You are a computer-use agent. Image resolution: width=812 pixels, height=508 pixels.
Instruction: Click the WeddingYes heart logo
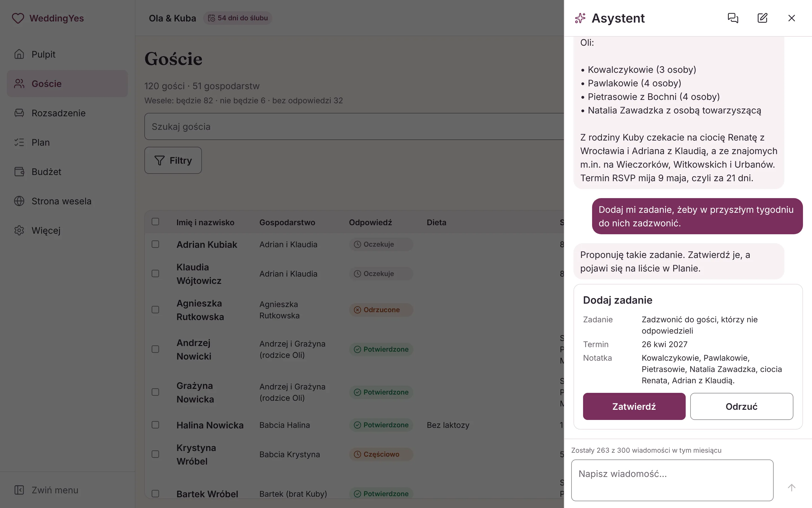point(18,18)
